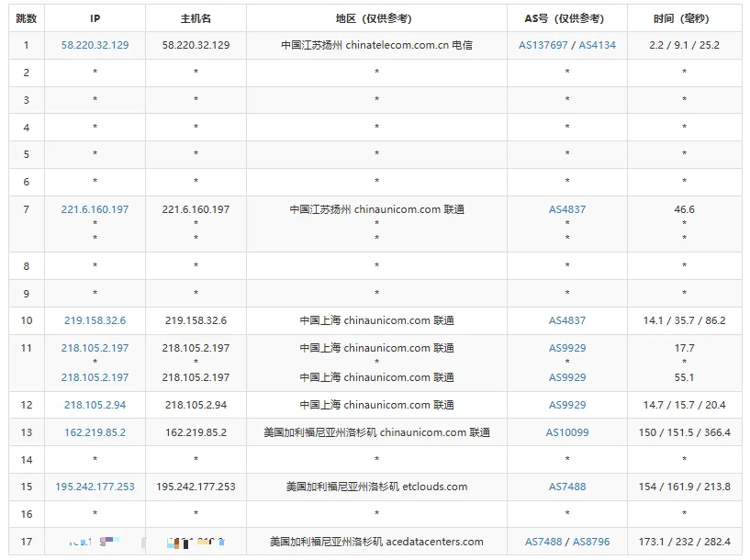This screenshot has width=750, height=560.
Task: Open AS4134 link in hop 1
Action: click(x=597, y=45)
